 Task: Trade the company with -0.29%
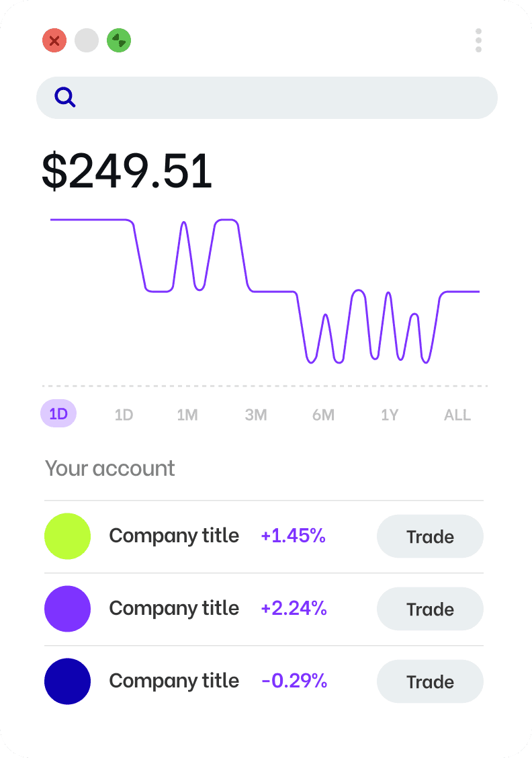[x=430, y=681]
